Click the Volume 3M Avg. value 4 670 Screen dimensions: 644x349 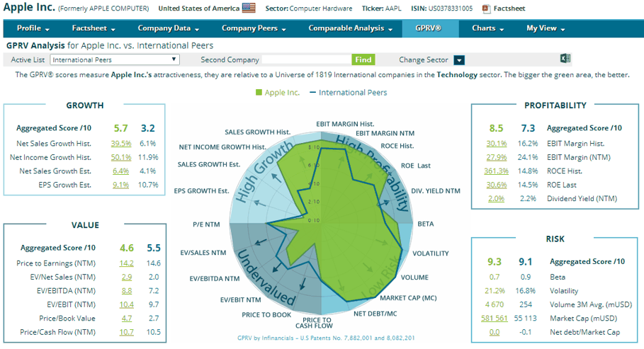tap(495, 304)
